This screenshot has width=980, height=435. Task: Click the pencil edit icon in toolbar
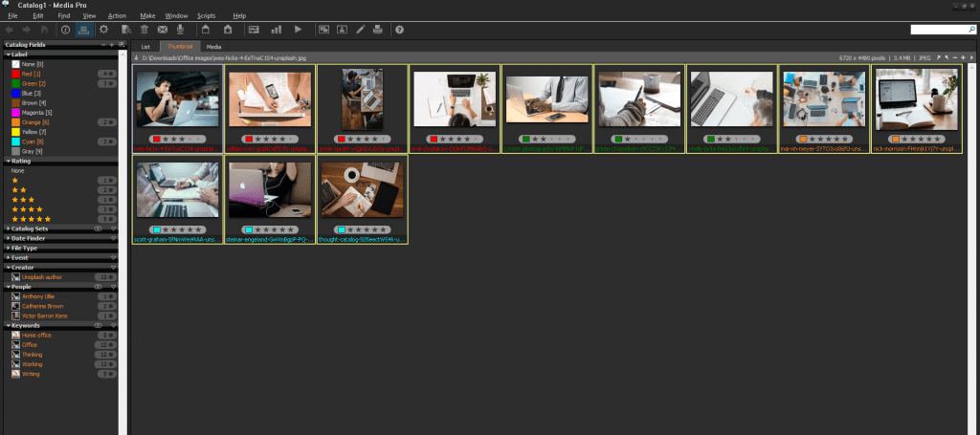[x=360, y=30]
